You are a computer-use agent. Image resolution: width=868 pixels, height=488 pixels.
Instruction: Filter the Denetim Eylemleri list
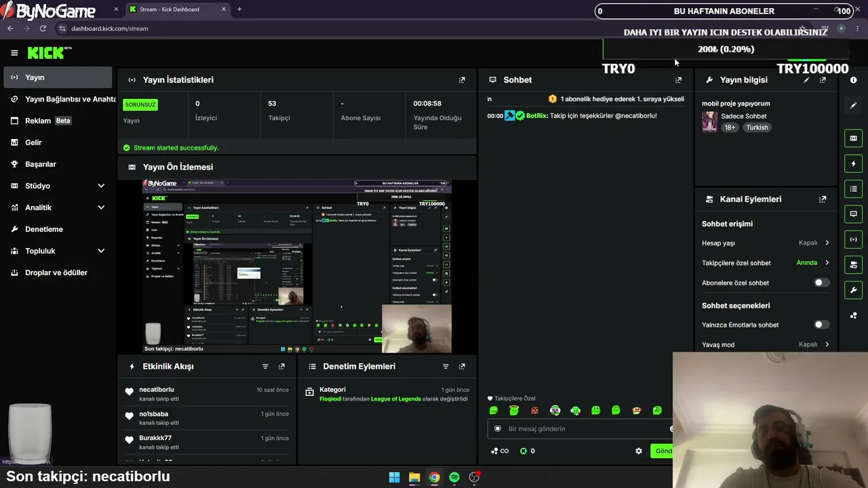click(446, 367)
